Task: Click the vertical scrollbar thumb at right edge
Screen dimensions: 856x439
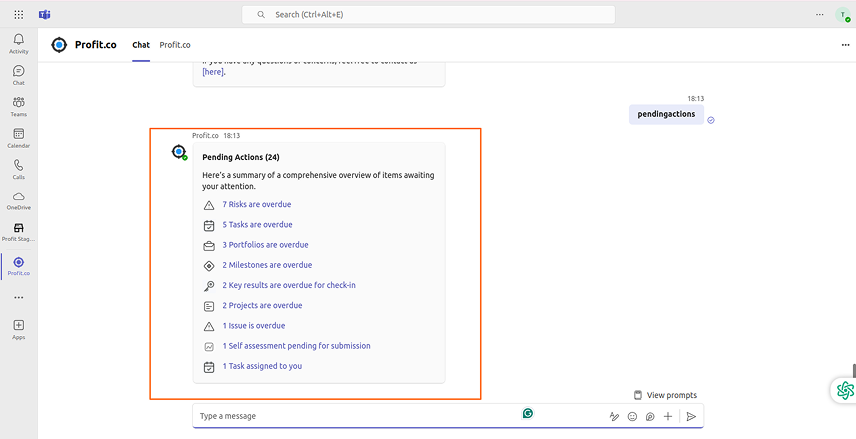Action: point(854,371)
